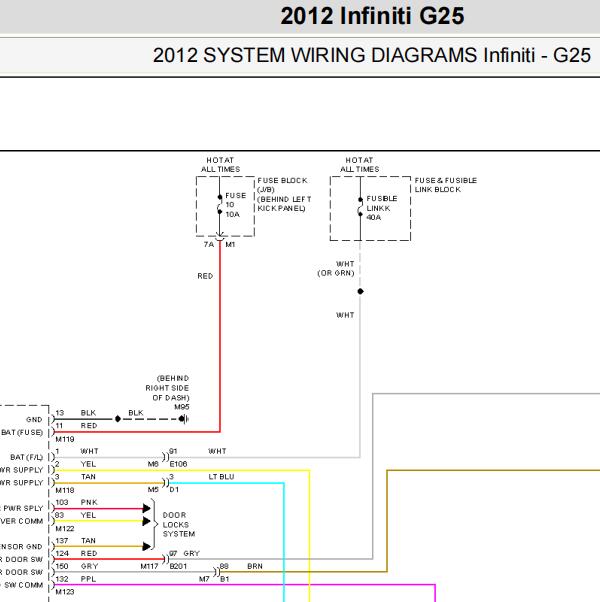Select the "YEL" wire label at pin 2
600x602 pixels.
tap(88, 464)
